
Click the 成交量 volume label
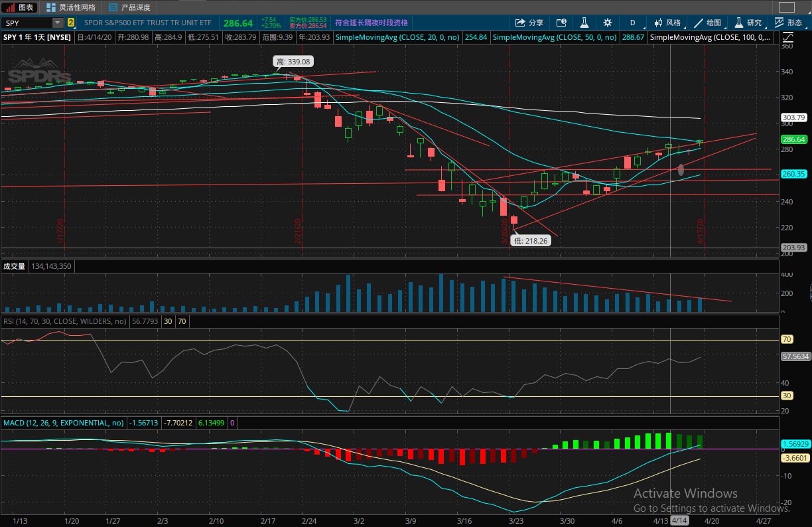(x=14, y=266)
